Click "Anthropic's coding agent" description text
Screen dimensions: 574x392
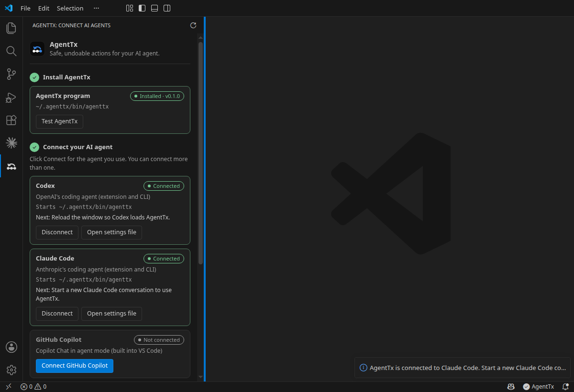click(96, 270)
